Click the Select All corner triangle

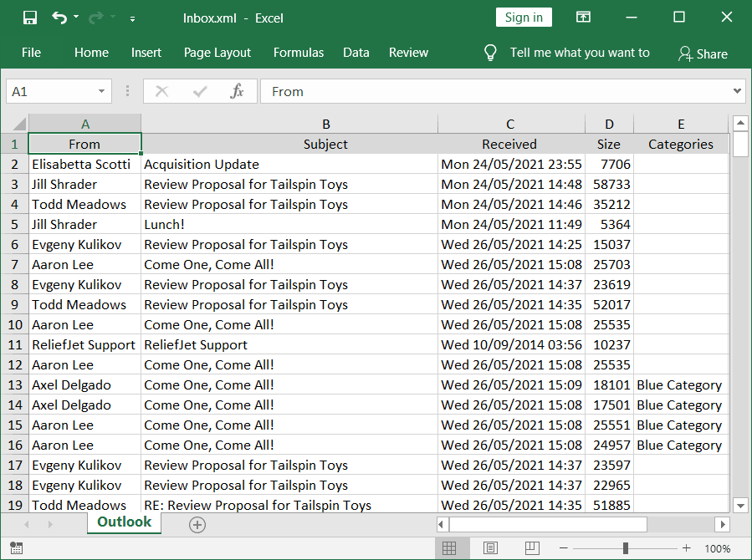(x=18, y=124)
